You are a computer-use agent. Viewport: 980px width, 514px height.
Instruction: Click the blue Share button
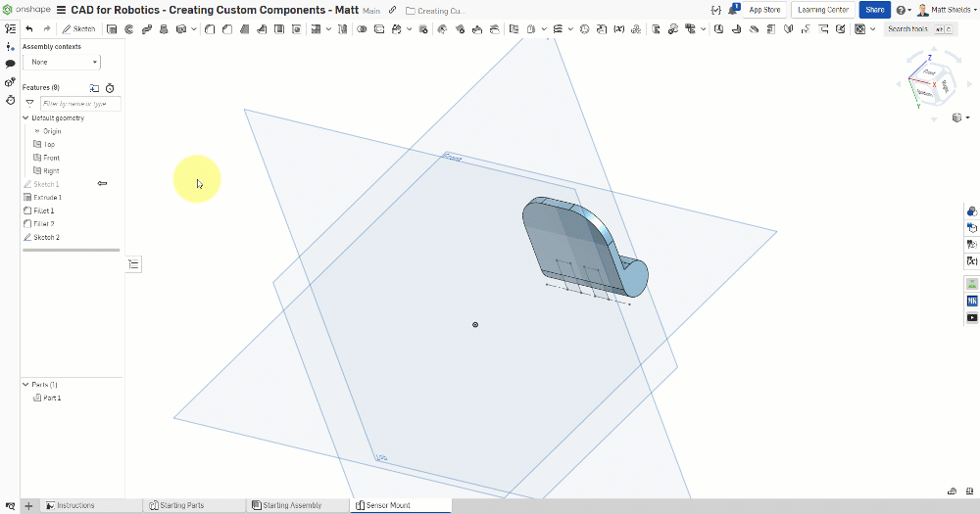[x=874, y=10]
